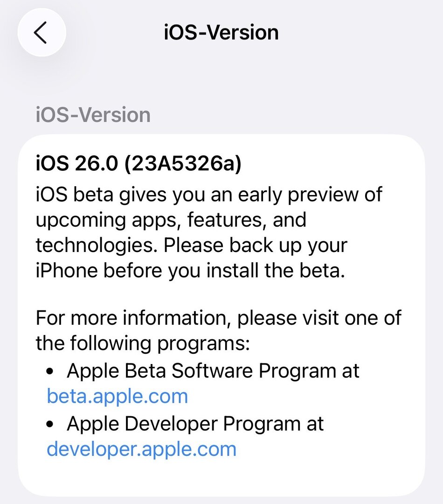The width and height of the screenshot is (443, 504).
Task: Open the beta.apple.com link
Action: (118, 396)
